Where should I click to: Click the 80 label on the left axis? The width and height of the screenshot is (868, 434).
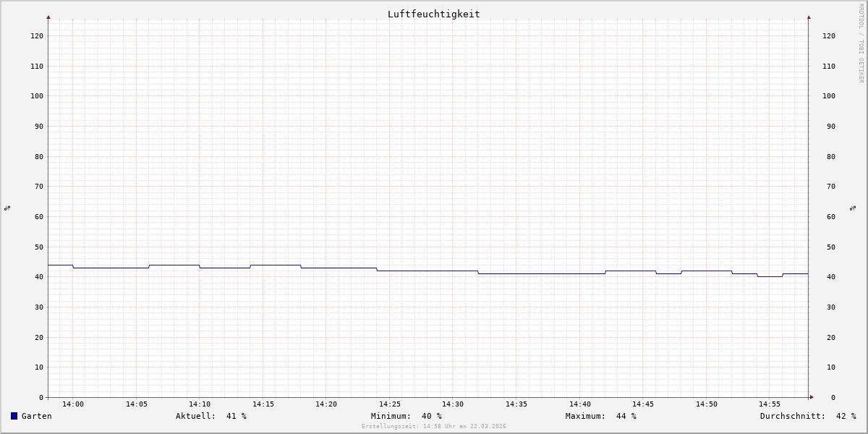[x=39, y=156]
